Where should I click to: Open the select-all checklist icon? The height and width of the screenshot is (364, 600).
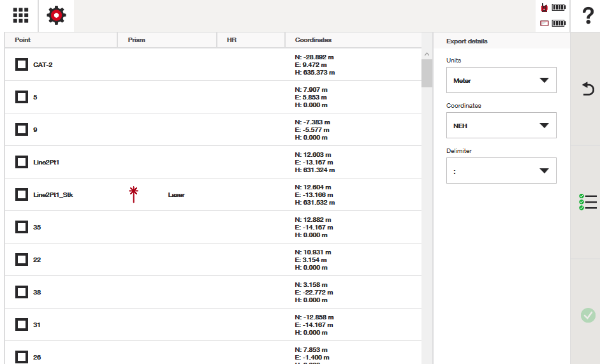click(x=587, y=202)
